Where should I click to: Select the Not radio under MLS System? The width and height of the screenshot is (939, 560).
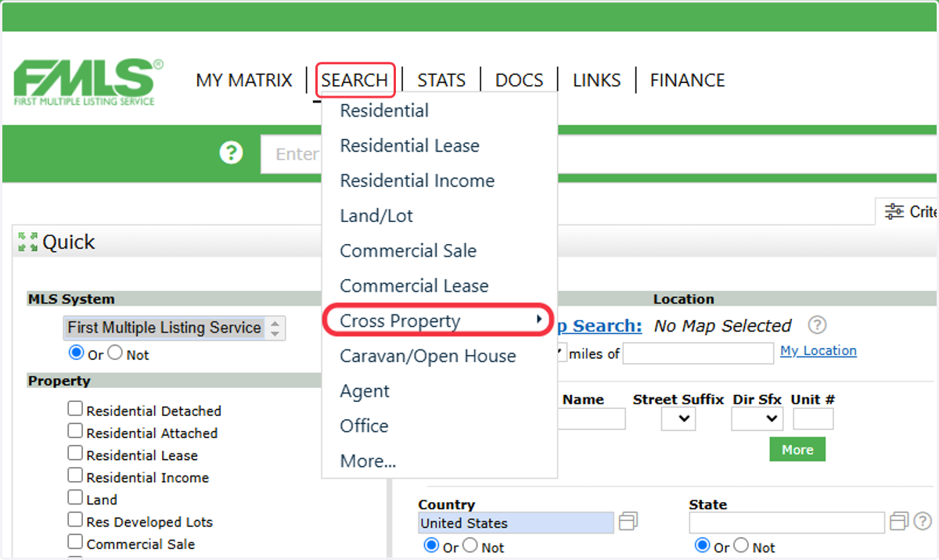point(115,354)
